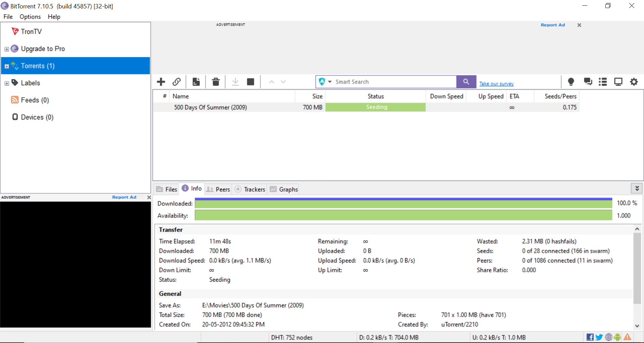The height and width of the screenshot is (343, 644).
Task: Click the Info pane scrollbar up arrow
Action: click(x=637, y=229)
